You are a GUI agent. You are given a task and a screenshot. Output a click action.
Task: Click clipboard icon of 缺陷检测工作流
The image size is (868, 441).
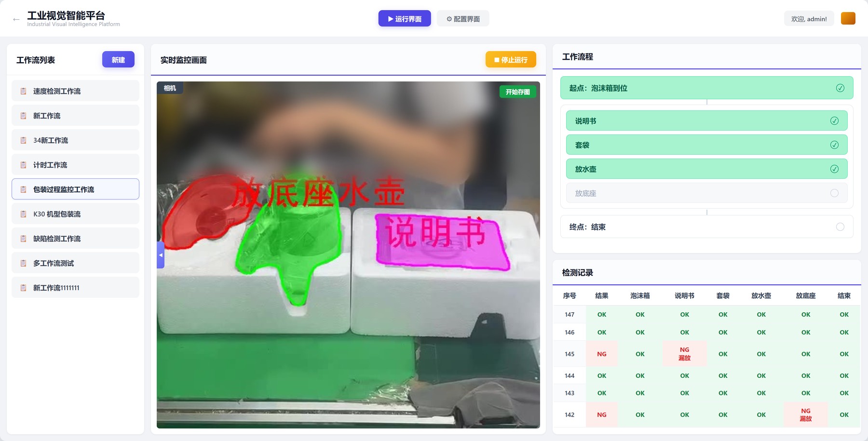tap(23, 239)
